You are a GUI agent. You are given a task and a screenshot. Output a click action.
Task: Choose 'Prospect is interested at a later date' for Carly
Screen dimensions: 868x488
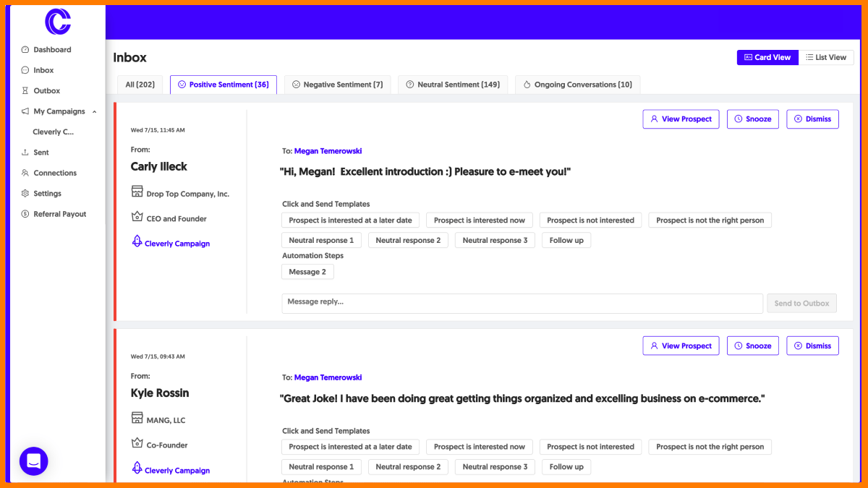click(350, 221)
